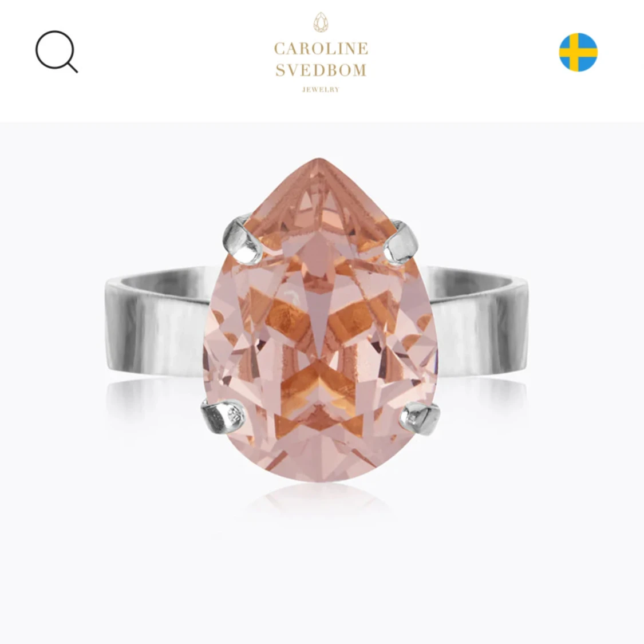Go home via the Caroline Svedbom logo
The height and width of the screenshot is (644, 644).
(321, 53)
